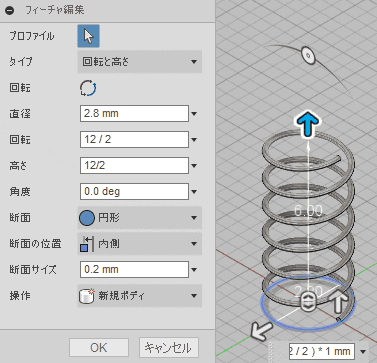The width and height of the screenshot is (377, 363).
Task: Click the キャンセル button
Action: point(169,348)
